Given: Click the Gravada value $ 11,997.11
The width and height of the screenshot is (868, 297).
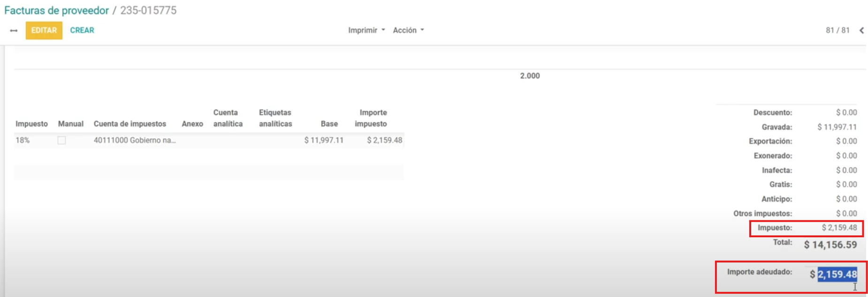Looking at the screenshot, I should coord(837,127).
